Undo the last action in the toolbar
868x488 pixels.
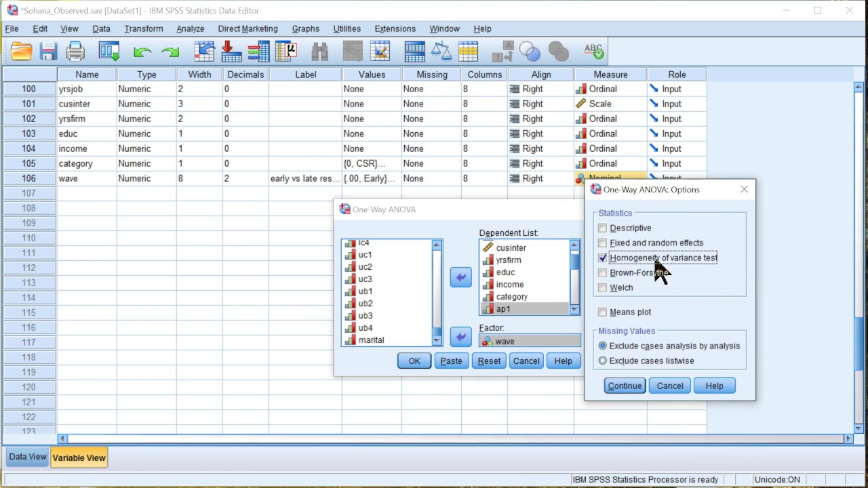(142, 52)
